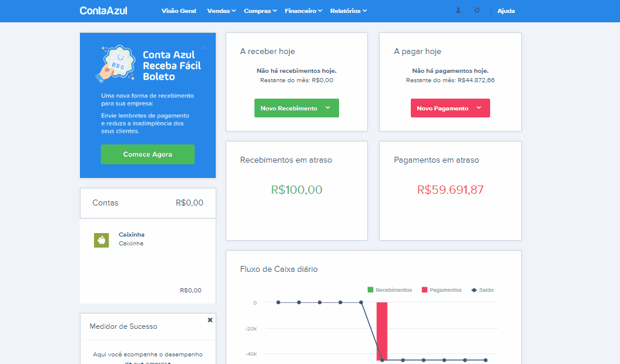
Task: Click Restante do mês: R$44.872,66 text
Action: 450,80
